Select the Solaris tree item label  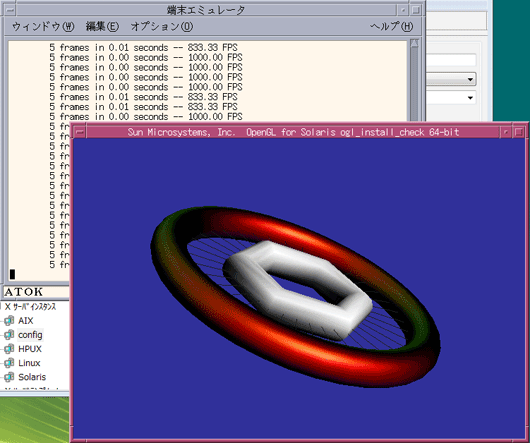[32, 377]
